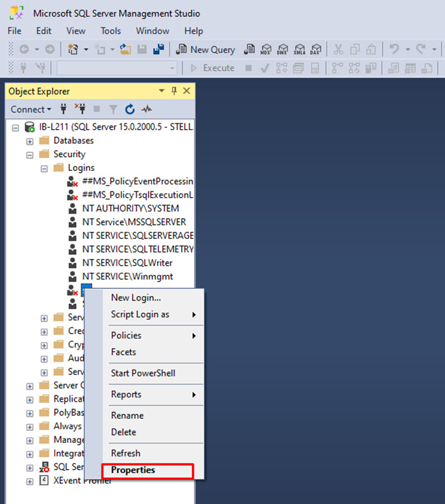The image size is (445, 504).
Task: Expand the XEvent Profiler node
Action: (30, 482)
